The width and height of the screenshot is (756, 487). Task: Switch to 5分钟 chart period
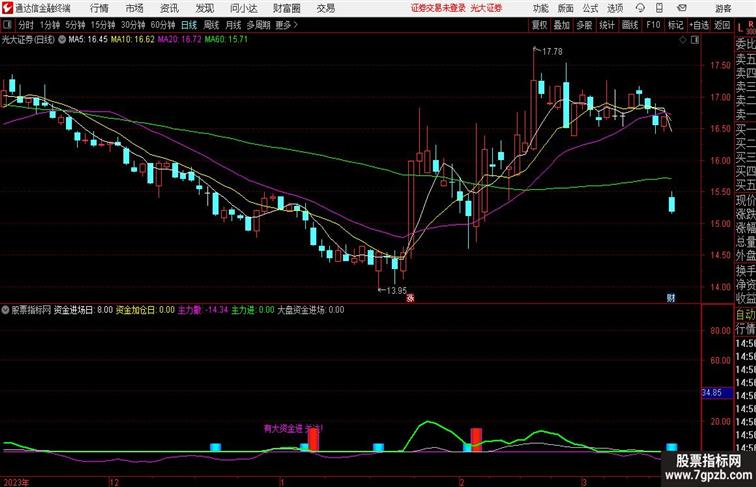[x=75, y=25]
